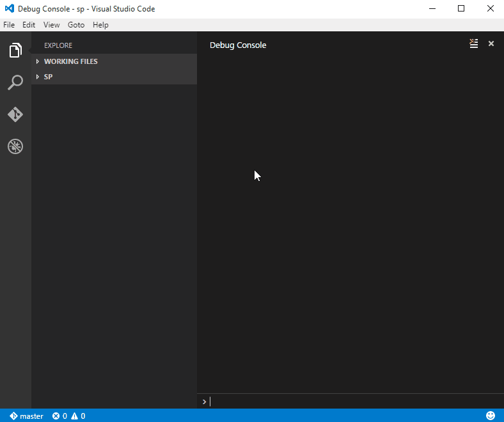Clear the Debug Console output
This screenshot has width=504, height=422.
click(x=473, y=43)
